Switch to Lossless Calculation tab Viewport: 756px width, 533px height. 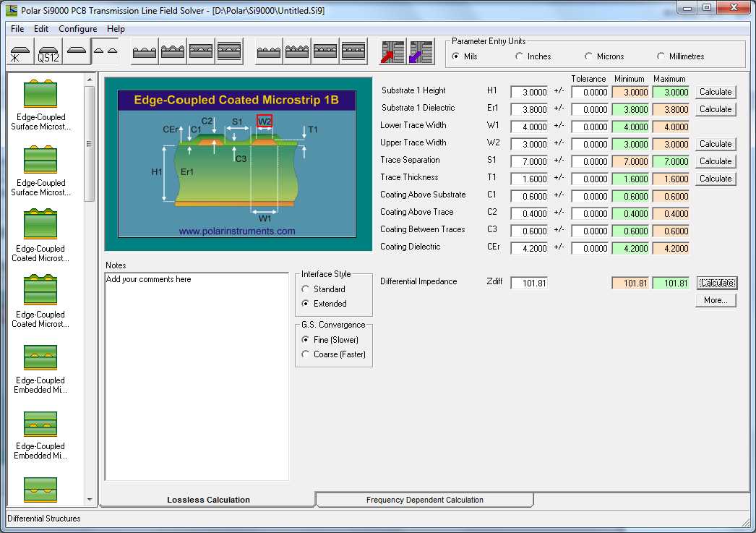click(208, 500)
